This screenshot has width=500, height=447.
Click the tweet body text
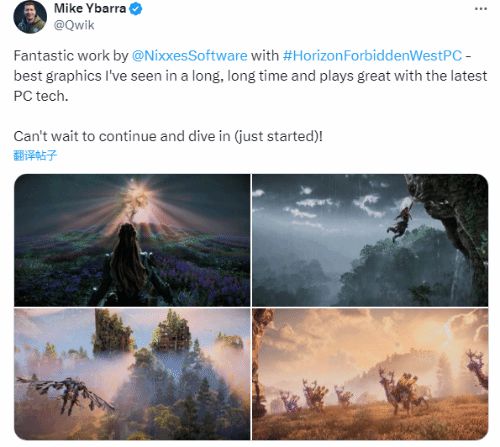[x=250, y=96]
